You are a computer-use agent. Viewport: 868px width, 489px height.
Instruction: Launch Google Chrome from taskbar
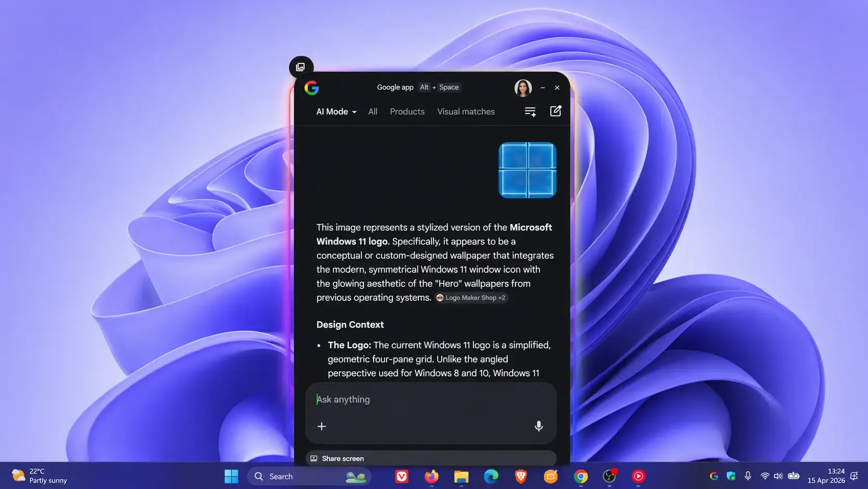(580, 476)
